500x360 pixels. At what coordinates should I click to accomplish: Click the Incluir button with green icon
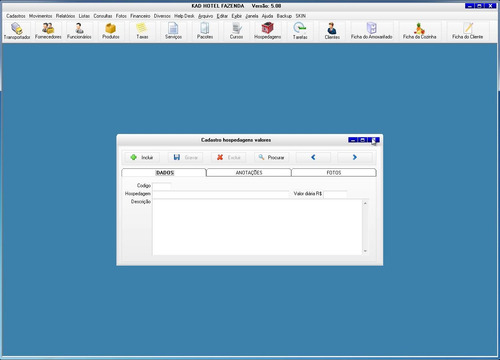click(x=142, y=157)
